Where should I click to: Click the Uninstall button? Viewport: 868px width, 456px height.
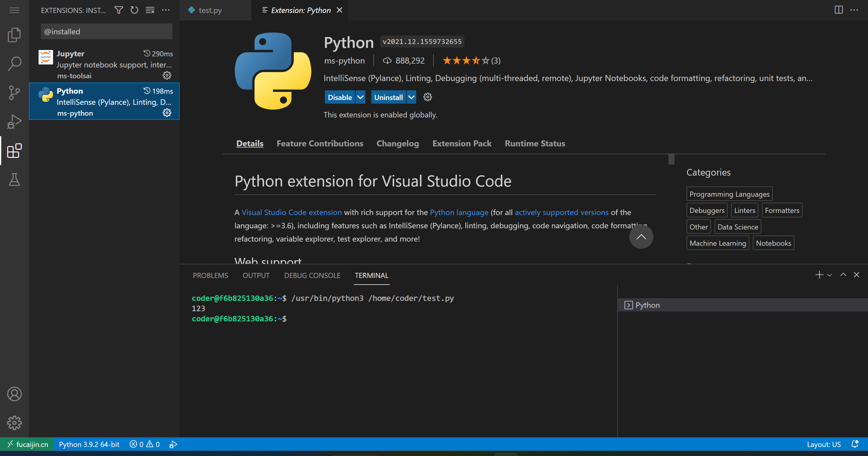click(388, 97)
